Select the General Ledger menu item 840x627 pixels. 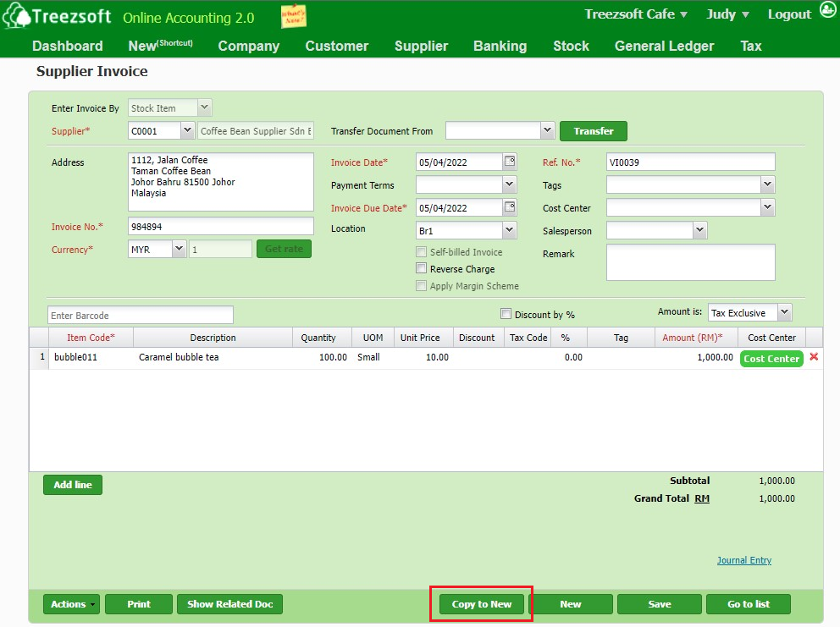(664, 47)
